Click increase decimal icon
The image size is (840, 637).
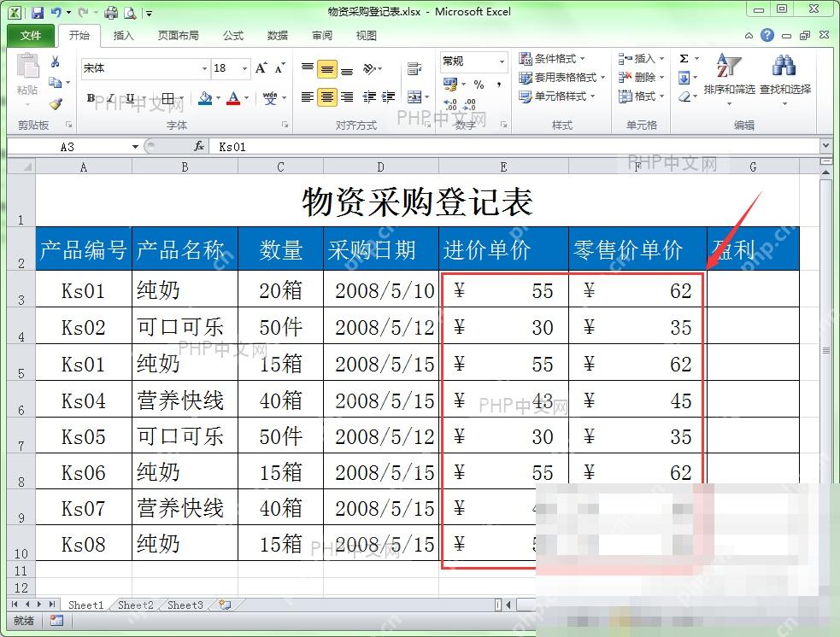pyautogui.click(x=450, y=104)
